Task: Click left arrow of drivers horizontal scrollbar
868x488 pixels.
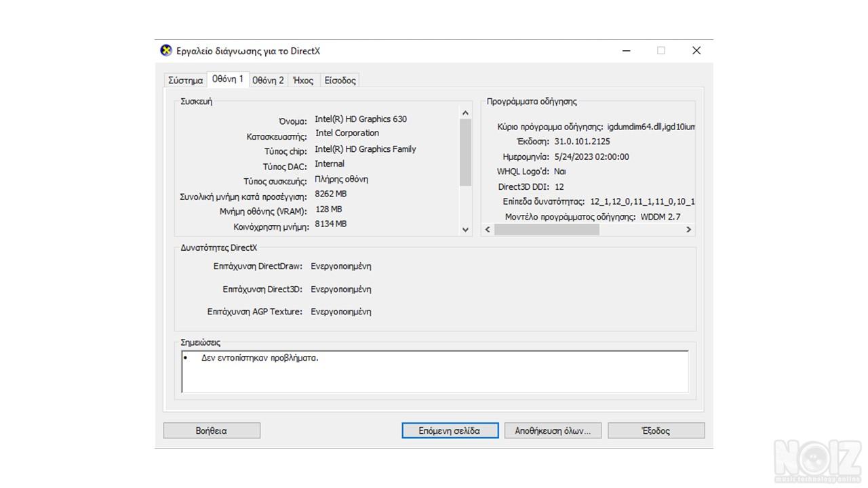Action: pos(487,230)
